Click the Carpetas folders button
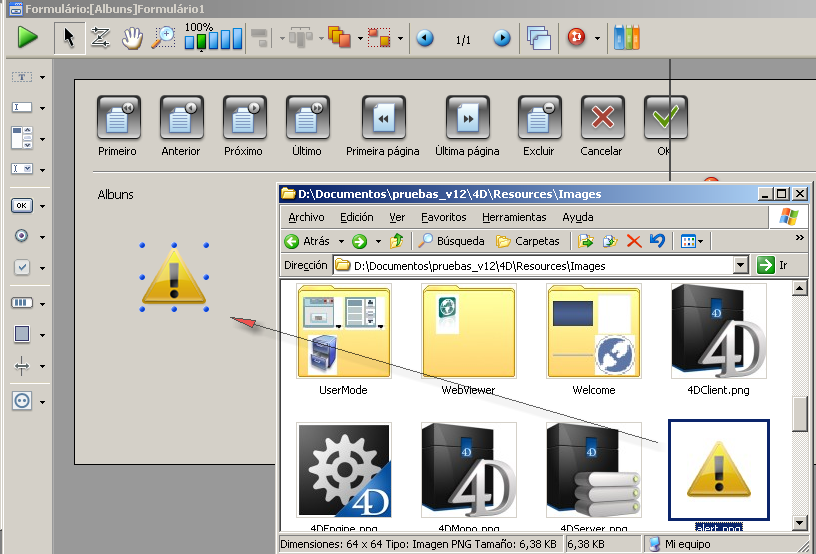Image resolution: width=816 pixels, height=554 pixels. tap(528, 241)
